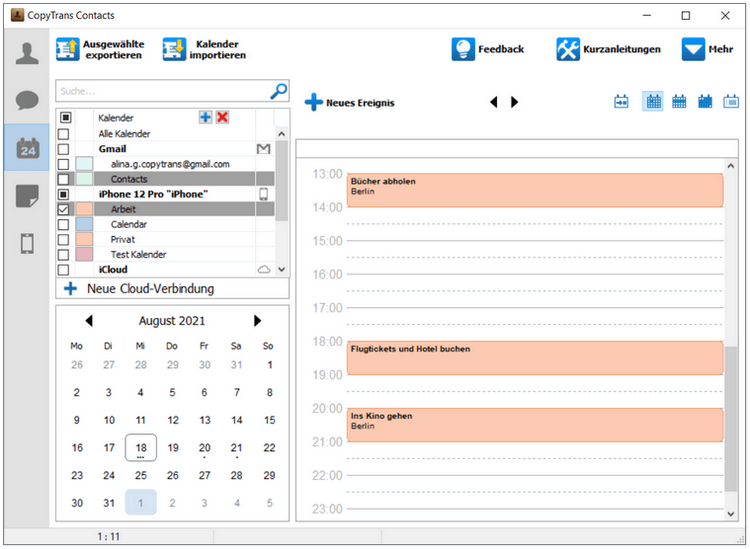Open Kurzanleitungen guides
The width and height of the screenshot is (750, 549).
click(608, 49)
